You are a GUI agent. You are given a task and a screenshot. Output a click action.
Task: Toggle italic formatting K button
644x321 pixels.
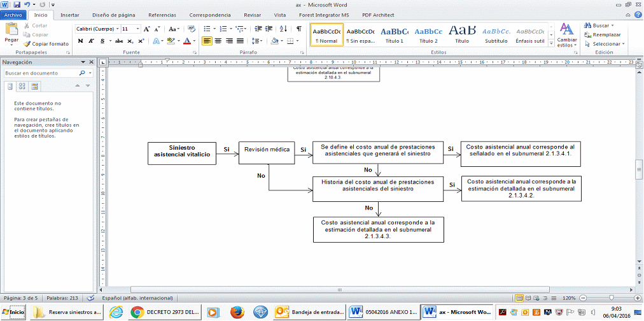tap(92, 41)
